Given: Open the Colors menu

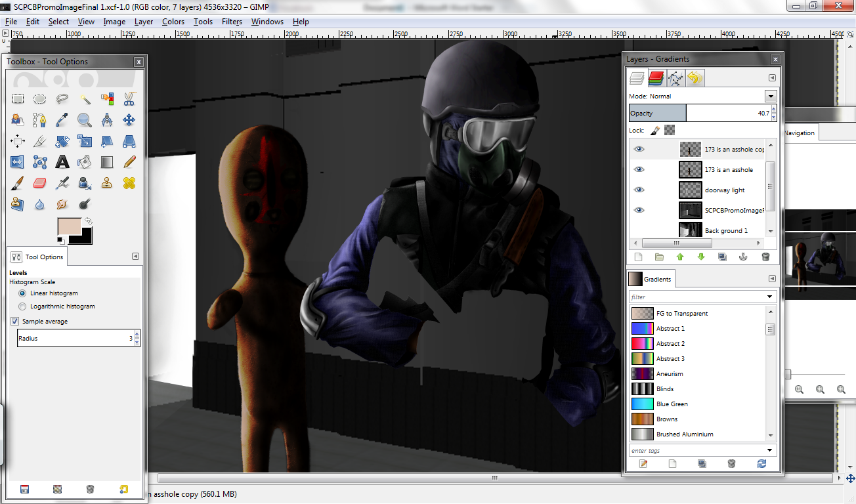Looking at the screenshot, I should tap(173, 22).
